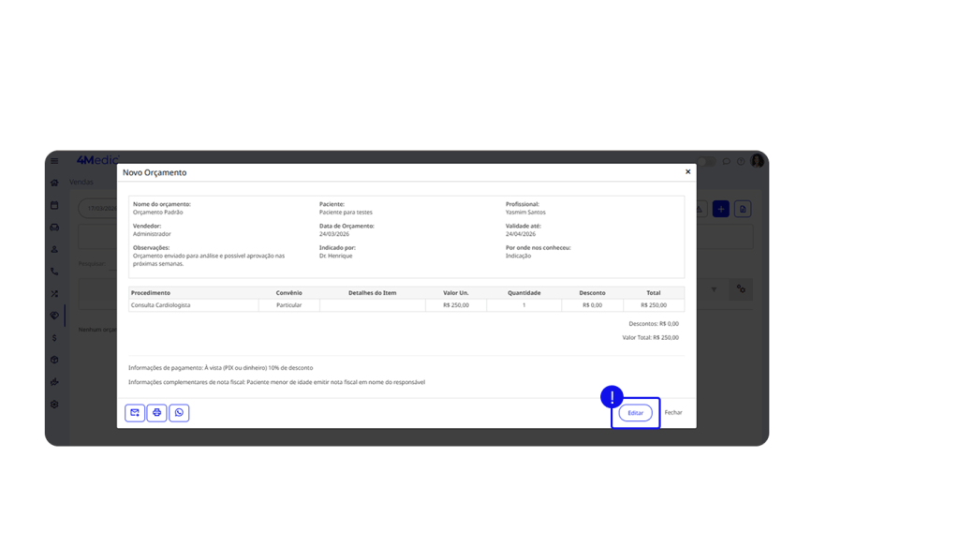The image size is (959, 560).
Task: Open the phone icon in sidebar
Action: click(54, 272)
